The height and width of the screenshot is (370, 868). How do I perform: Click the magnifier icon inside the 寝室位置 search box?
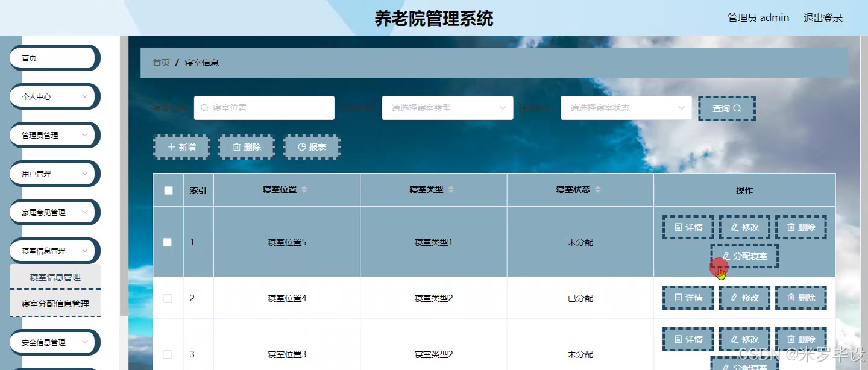(206, 107)
